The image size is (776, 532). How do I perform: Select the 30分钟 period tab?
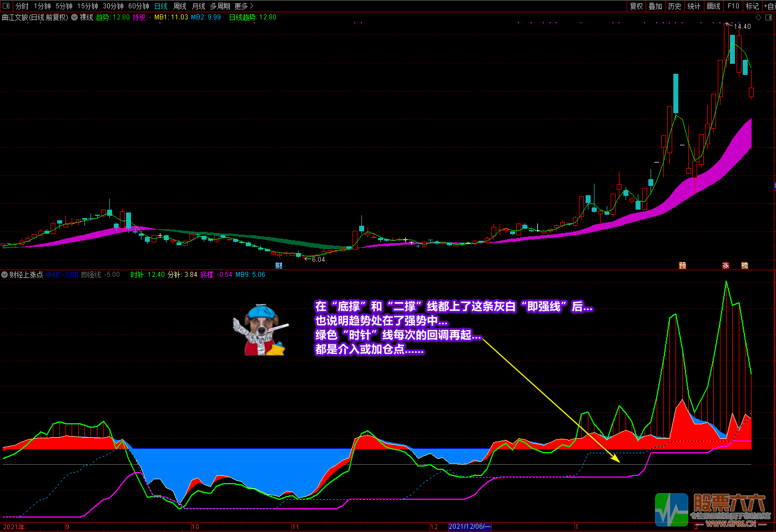click(113, 6)
